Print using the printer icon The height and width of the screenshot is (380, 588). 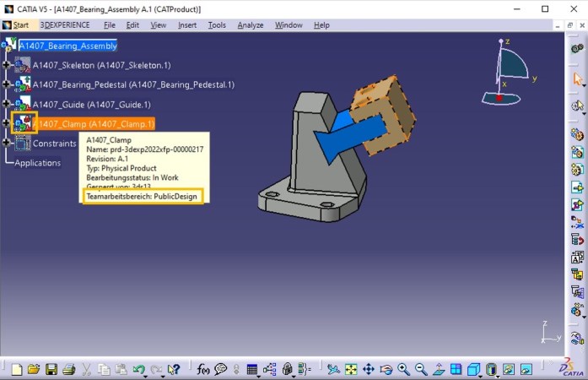pyautogui.click(x=68, y=370)
